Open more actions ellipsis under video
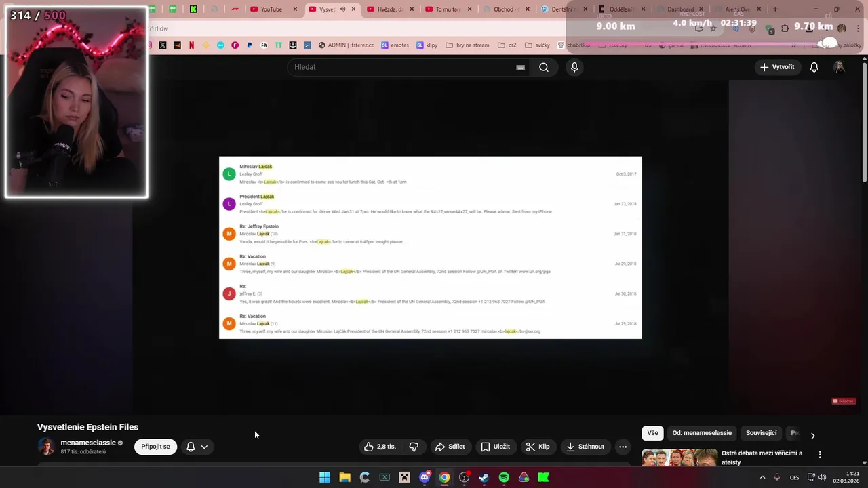The width and height of the screenshot is (868, 488). point(623,447)
